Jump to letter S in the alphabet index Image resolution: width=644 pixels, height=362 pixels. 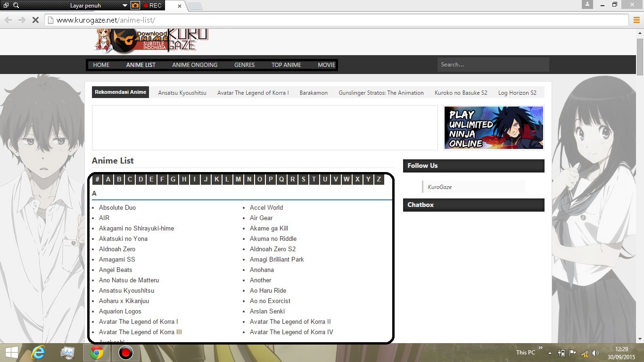click(x=303, y=179)
